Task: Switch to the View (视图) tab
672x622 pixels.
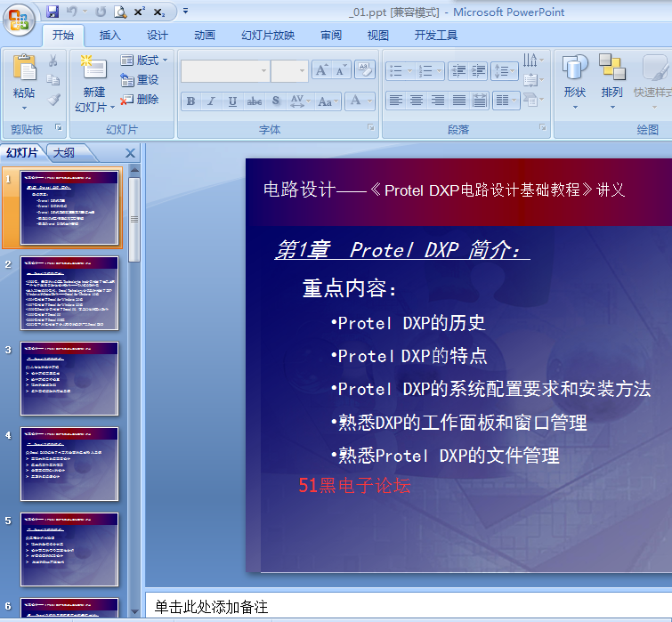Action: [x=378, y=35]
